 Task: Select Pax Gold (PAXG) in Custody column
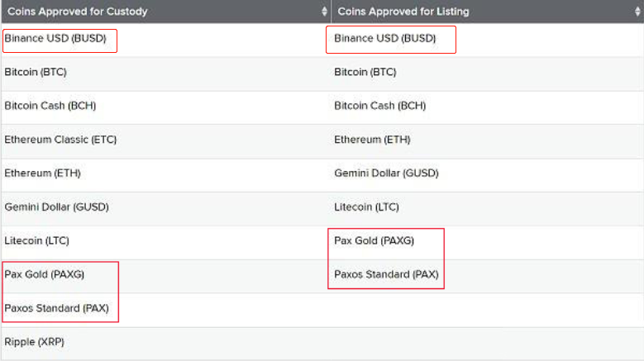point(45,274)
